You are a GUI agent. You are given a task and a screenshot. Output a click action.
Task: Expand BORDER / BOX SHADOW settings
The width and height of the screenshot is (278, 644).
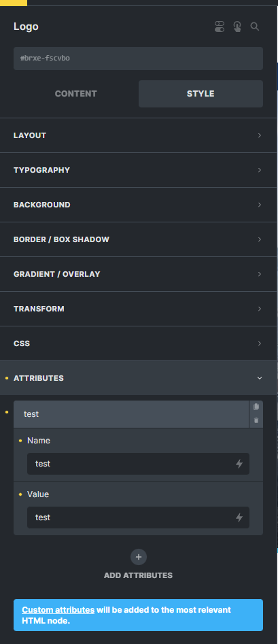tap(139, 239)
